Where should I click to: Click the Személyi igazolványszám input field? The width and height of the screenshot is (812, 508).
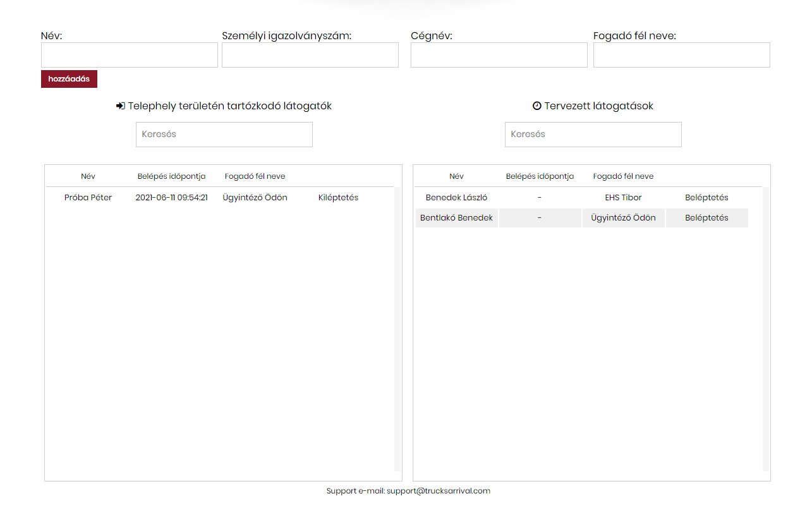(310, 55)
